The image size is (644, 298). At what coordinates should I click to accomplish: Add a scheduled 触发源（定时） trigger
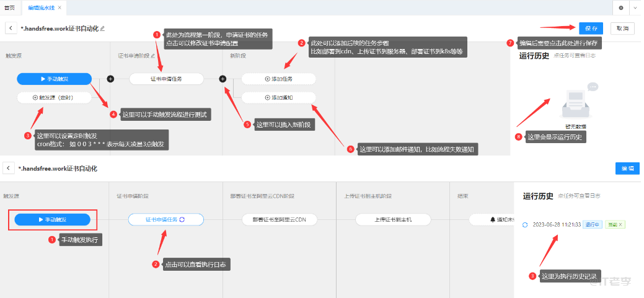coord(54,97)
